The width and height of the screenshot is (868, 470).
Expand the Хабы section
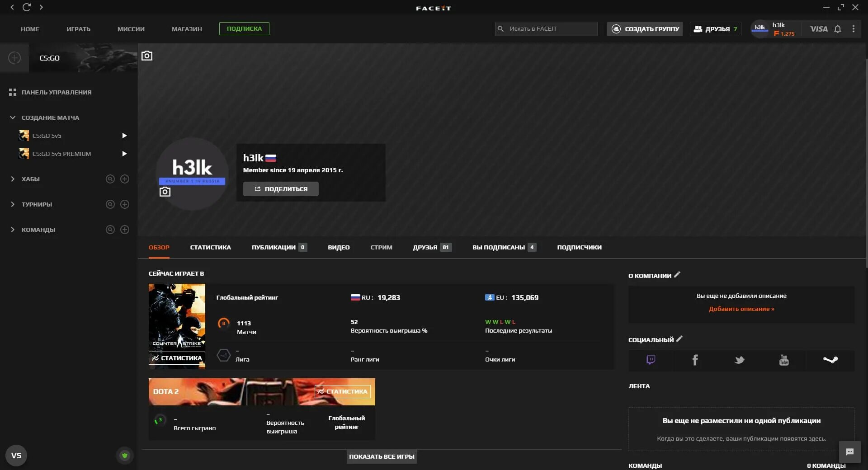tap(13, 179)
